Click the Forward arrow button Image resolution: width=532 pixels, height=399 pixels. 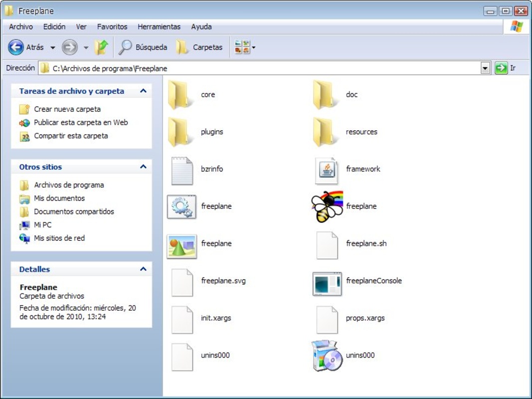pos(69,47)
